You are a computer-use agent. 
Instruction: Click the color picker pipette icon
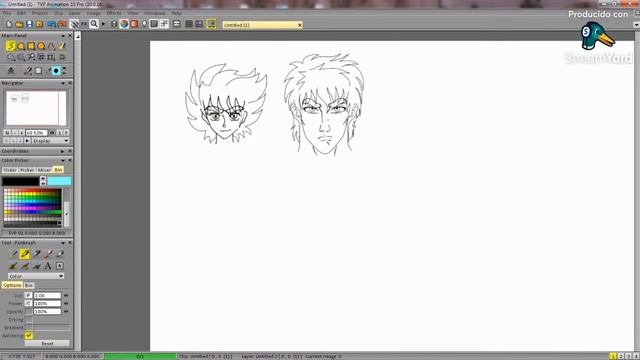[x=27, y=71]
